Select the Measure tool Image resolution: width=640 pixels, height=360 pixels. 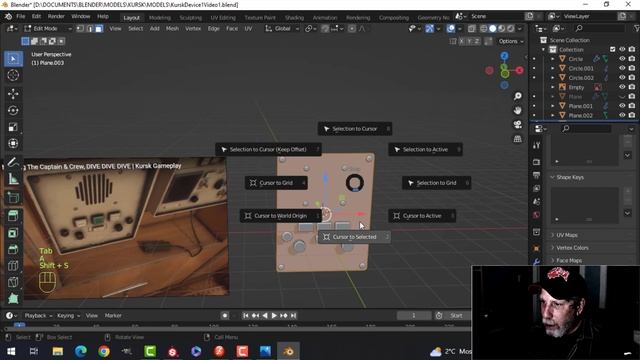13,178
